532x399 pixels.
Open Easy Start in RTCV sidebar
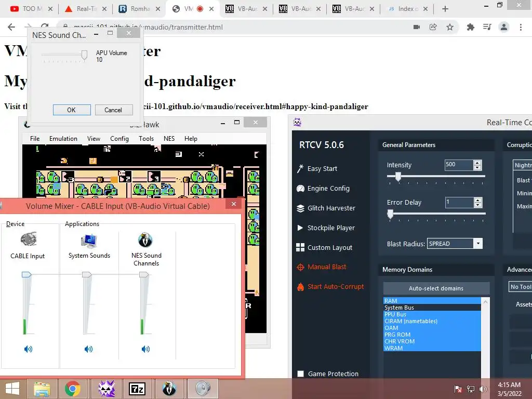[317, 169]
